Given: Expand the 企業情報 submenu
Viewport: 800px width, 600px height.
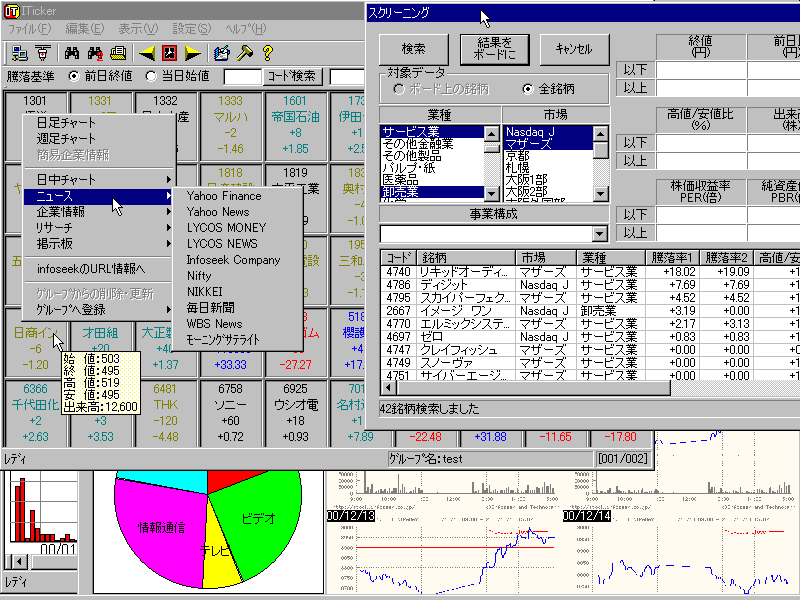Looking at the screenshot, I should coord(100,212).
